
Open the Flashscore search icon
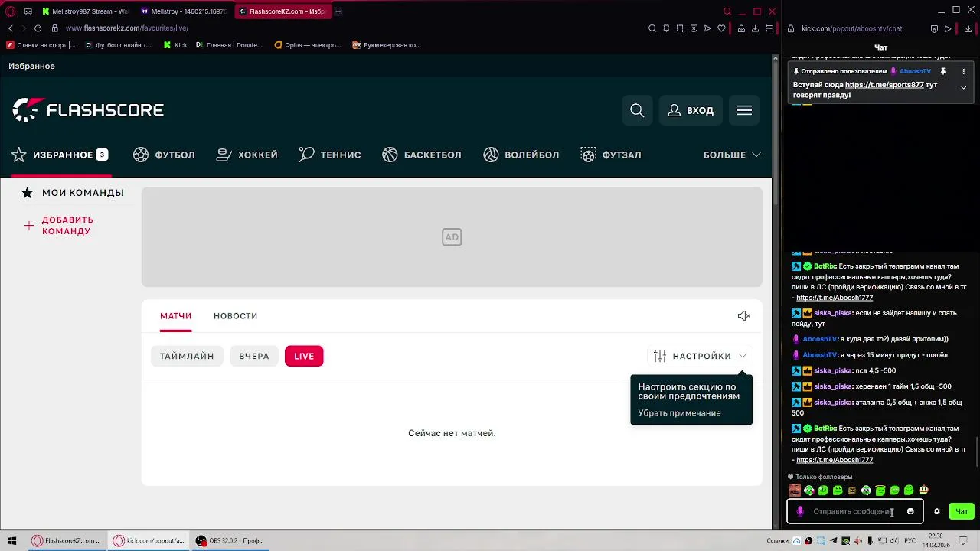tap(637, 110)
